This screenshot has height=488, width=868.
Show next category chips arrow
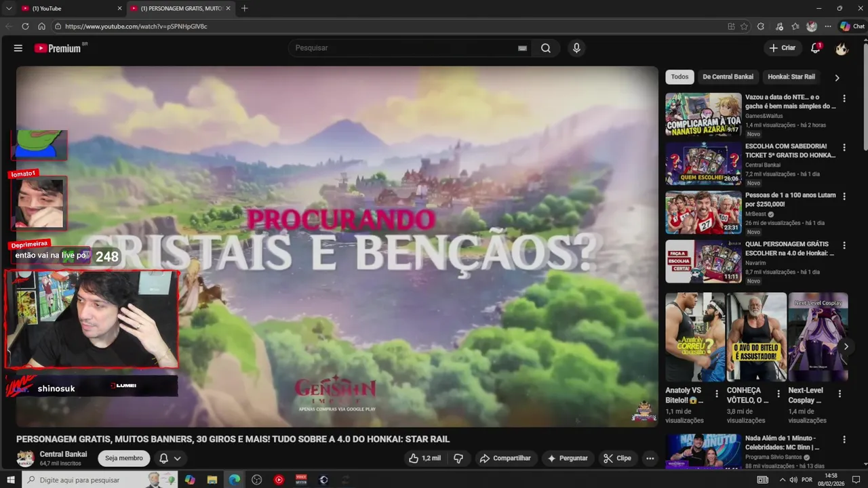837,77
